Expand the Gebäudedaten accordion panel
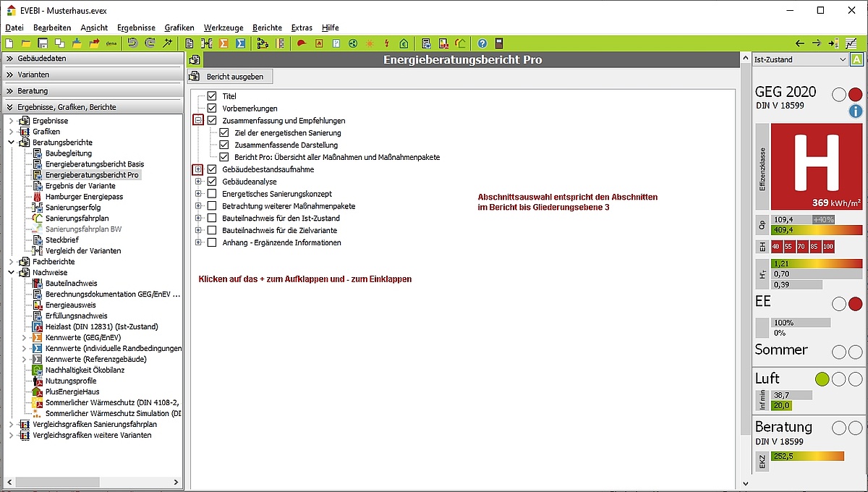 pyautogui.click(x=92, y=58)
